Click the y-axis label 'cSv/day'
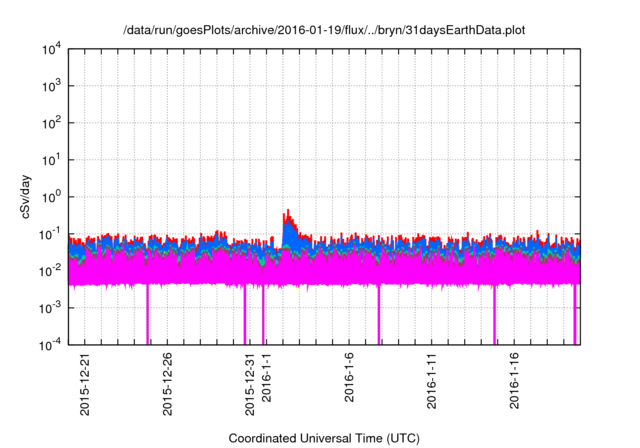This screenshot has width=640, height=448. 26,197
